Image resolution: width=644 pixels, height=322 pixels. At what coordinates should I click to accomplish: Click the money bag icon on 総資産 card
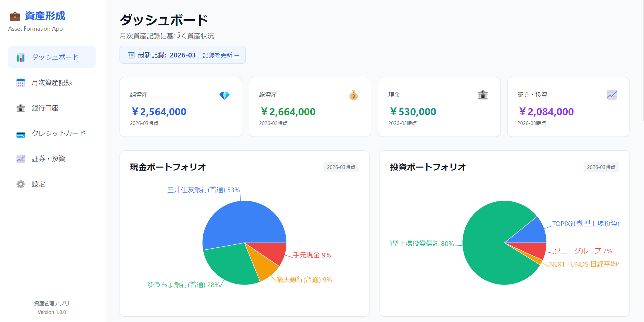pos(353,95)
